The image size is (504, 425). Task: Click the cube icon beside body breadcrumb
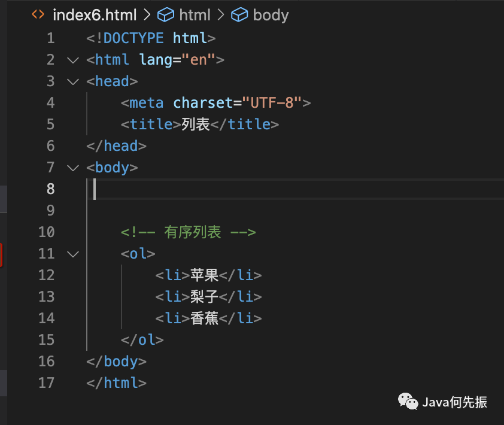[x=239, y=15]
